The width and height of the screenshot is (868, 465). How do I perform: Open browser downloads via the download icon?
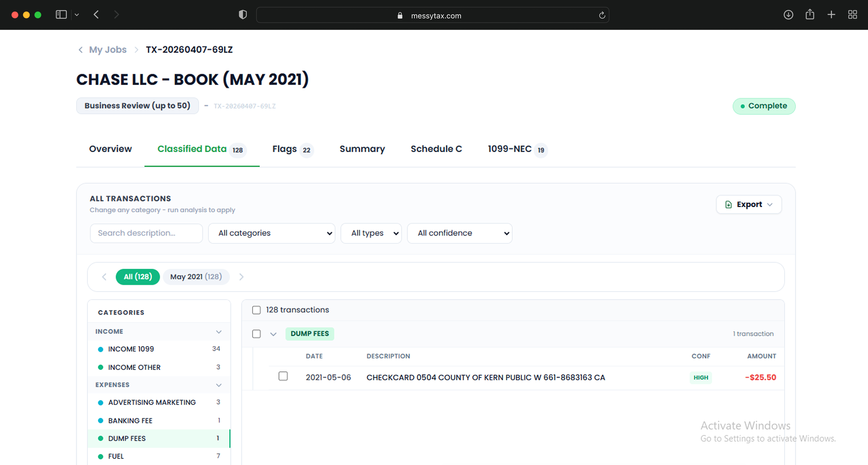[x=788, y=14]
